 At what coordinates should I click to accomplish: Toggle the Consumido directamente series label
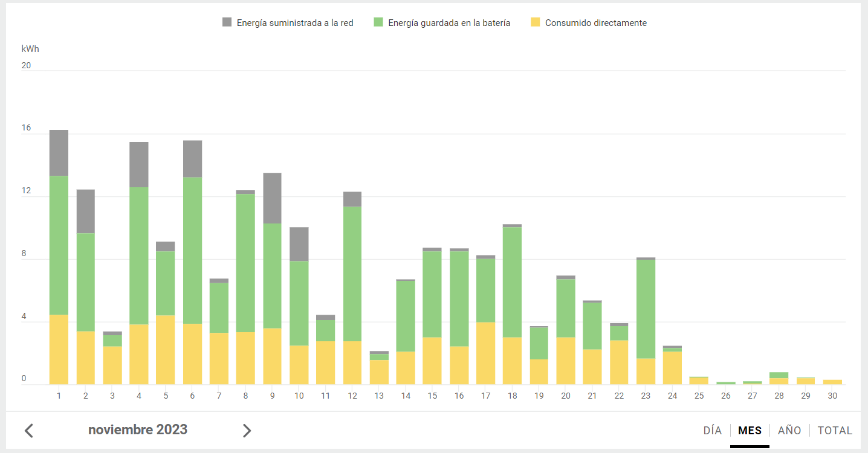click(x=595, y=23)
